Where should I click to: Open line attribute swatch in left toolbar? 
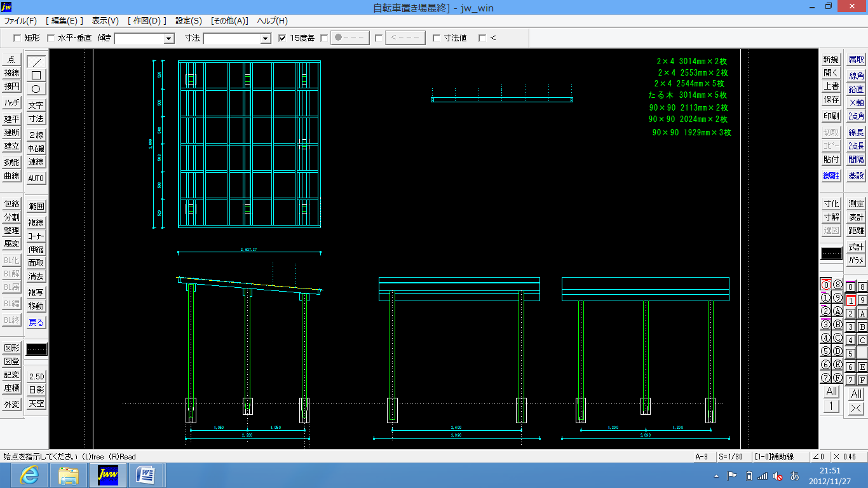coord(36,349)
